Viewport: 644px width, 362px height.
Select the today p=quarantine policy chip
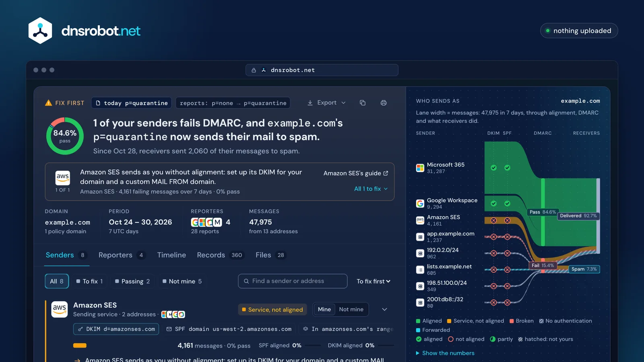132,103
